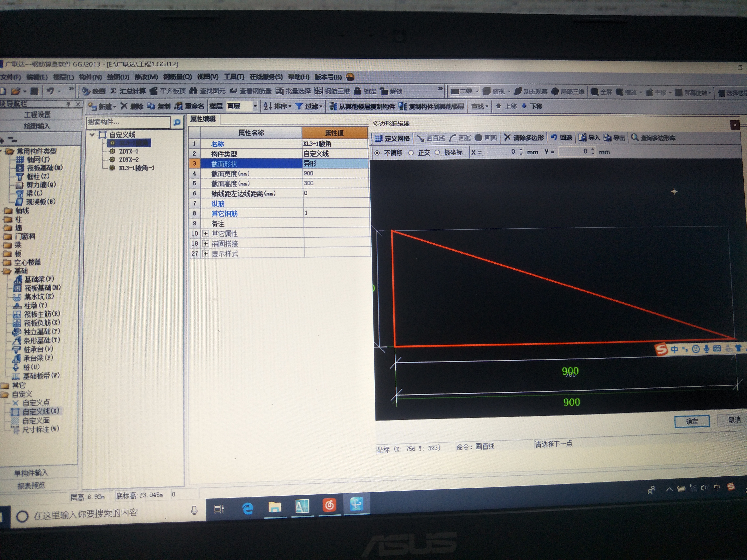Viewport: 747px width, 560px height.
Task: Click 取消 button in polygon editor
Action: pos(733,420)
